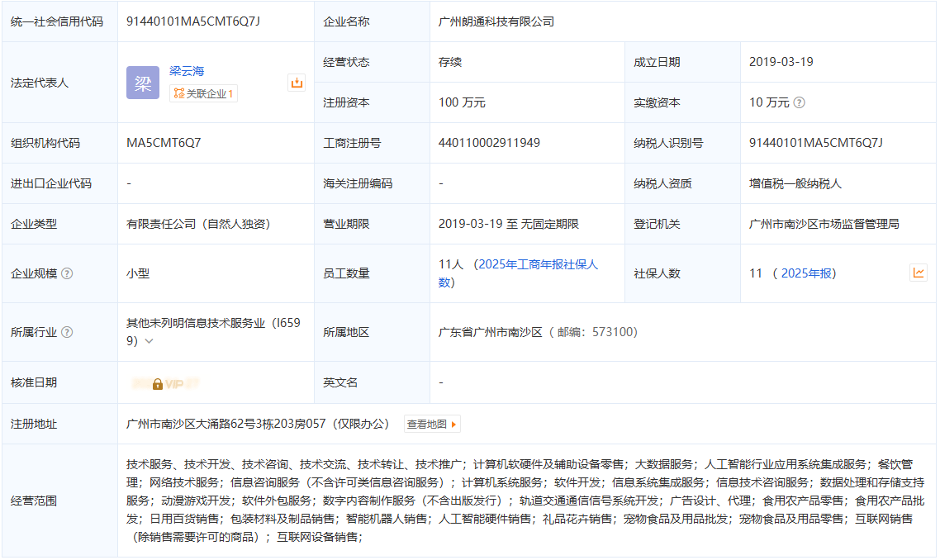
Task: Select organization code MA5CMT6Q7
Action: (x=164, y=143)
